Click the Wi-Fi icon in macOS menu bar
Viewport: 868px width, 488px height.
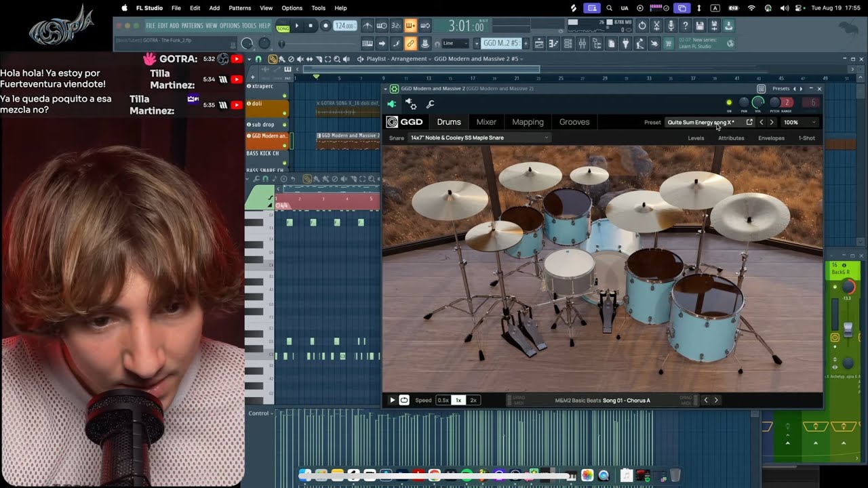coord(751,8)
